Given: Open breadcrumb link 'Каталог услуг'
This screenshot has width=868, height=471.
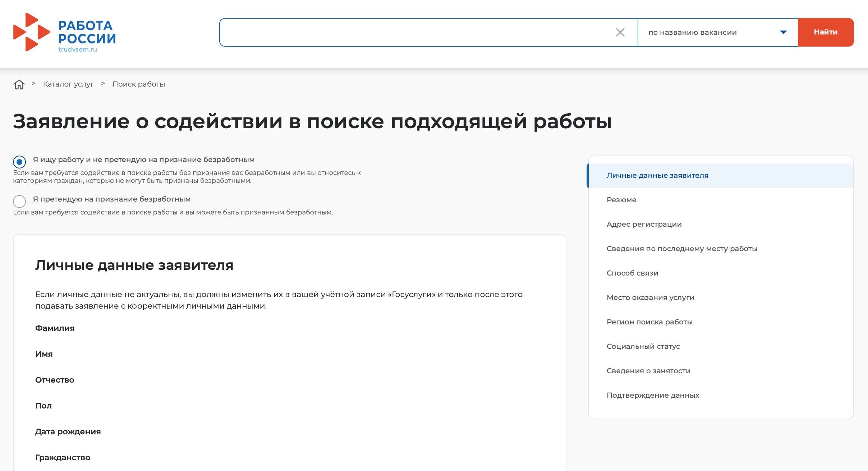Looking at the screenshot, I should click(68, 84).
